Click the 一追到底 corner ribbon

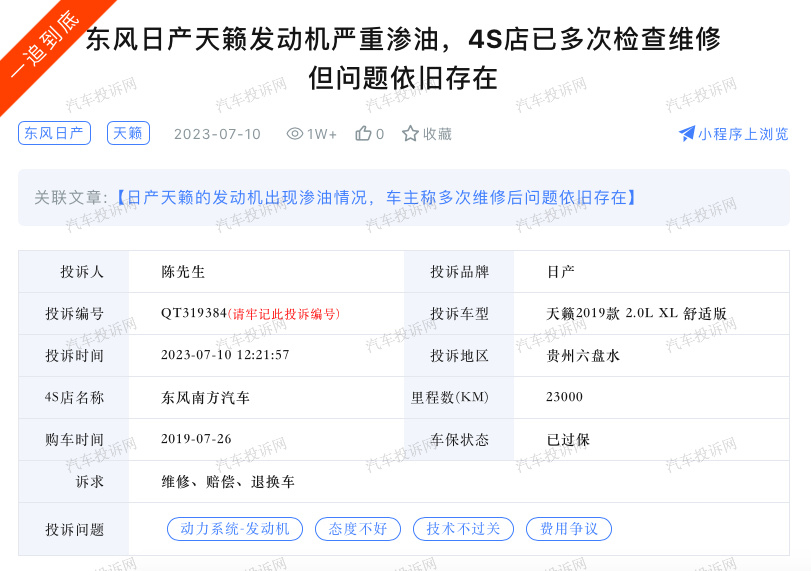[x=47, y=44]
